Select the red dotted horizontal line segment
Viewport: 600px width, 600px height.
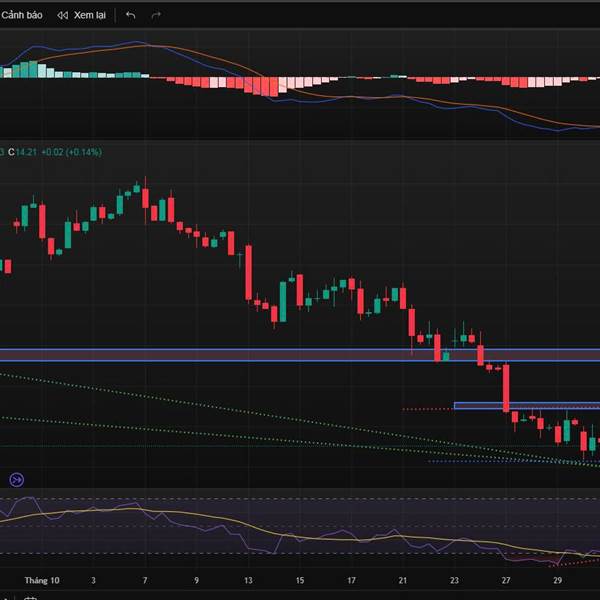(x=427, y=409)
